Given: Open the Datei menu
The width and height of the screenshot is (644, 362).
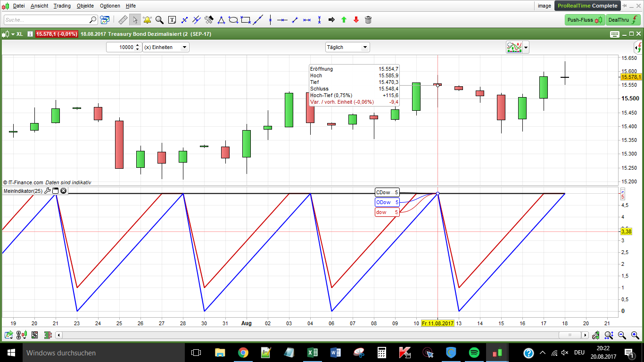Looking at the screenshot, I should pyautogui.click(x=19, y=6).
